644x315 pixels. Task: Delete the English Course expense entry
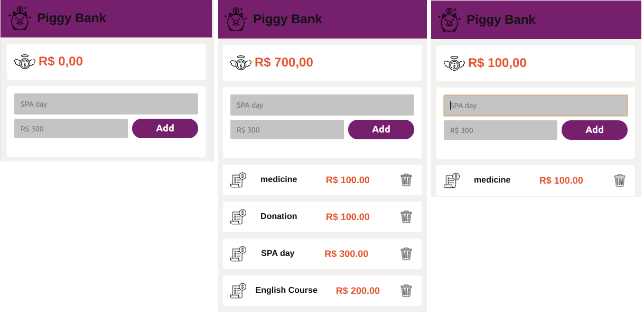pos(406,291)
